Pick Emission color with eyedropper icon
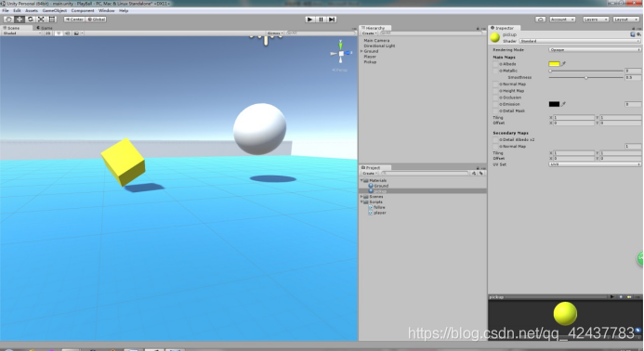Image resolution: width=644 pixels, height=351 pixels. (564, 104)
